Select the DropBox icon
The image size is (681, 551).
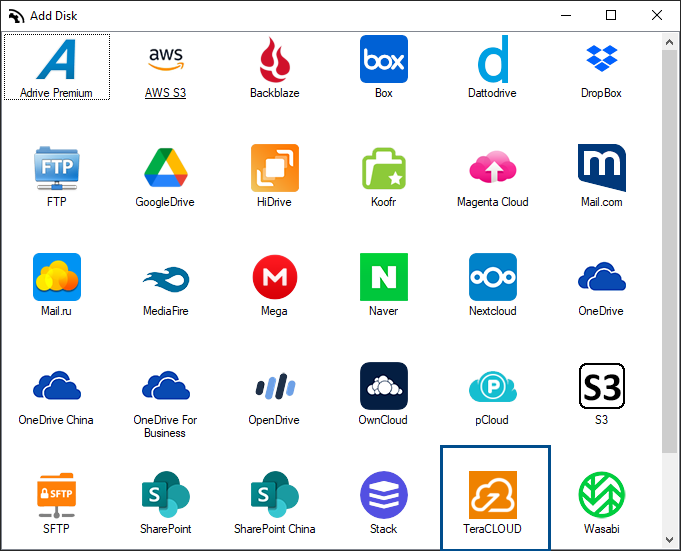click(602, 58)
